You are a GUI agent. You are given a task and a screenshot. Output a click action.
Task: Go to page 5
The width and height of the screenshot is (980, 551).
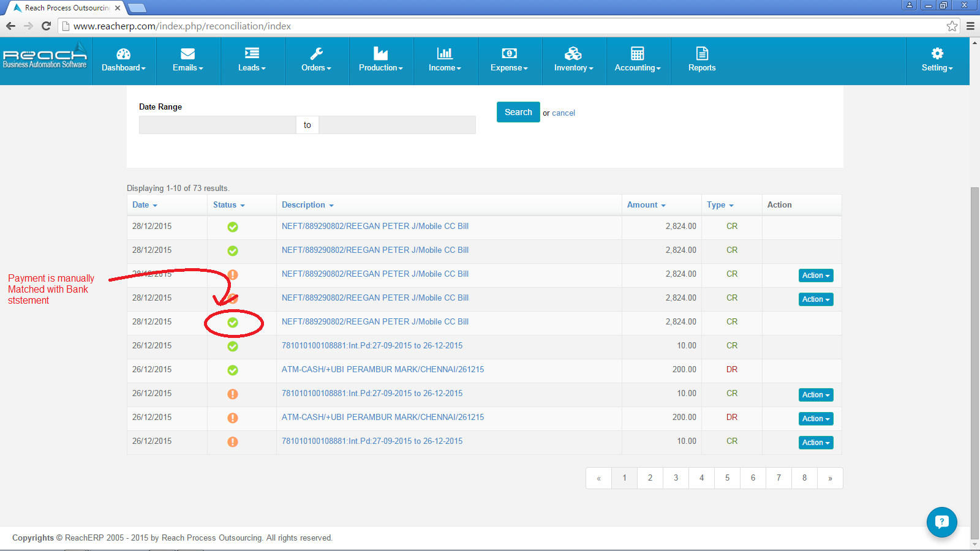click(728, 478)
